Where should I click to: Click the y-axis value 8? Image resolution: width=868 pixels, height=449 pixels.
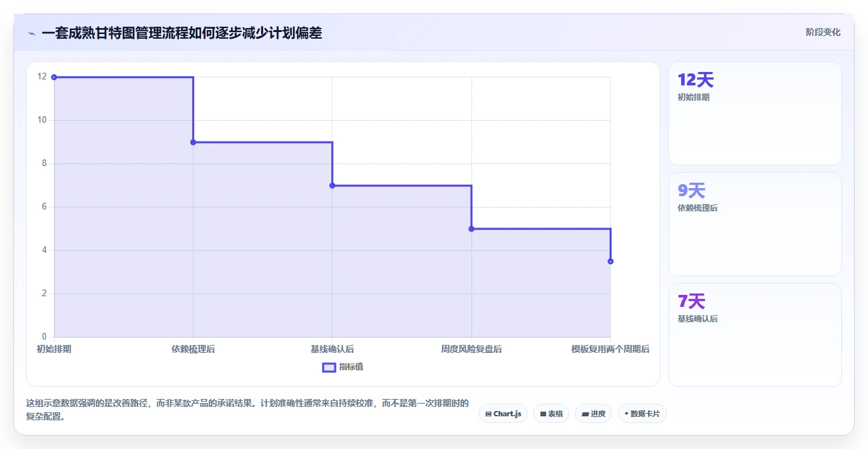[x=45, y=163]
